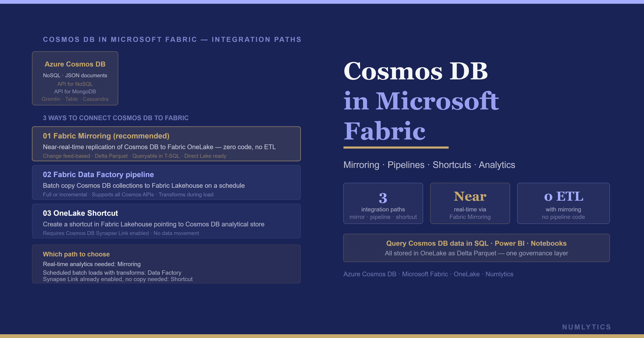The height and width of the screenshot is (338, 644).
Task: Click the 'API for MongoDB' text
Action: coord(75,91)
